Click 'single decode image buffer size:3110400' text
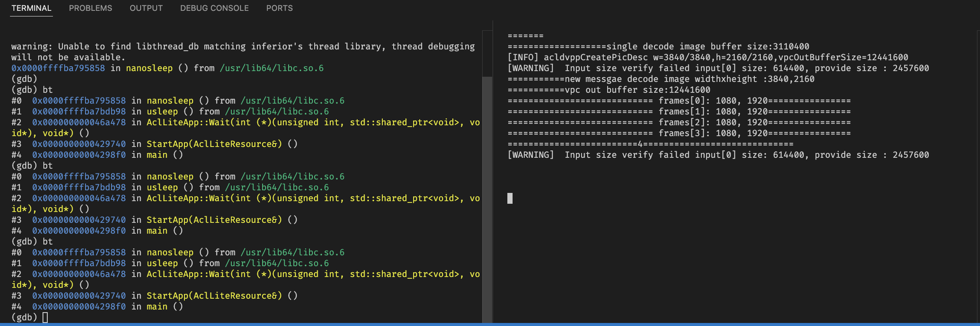This screenshot has height=326, width=980. coord(707,46)
